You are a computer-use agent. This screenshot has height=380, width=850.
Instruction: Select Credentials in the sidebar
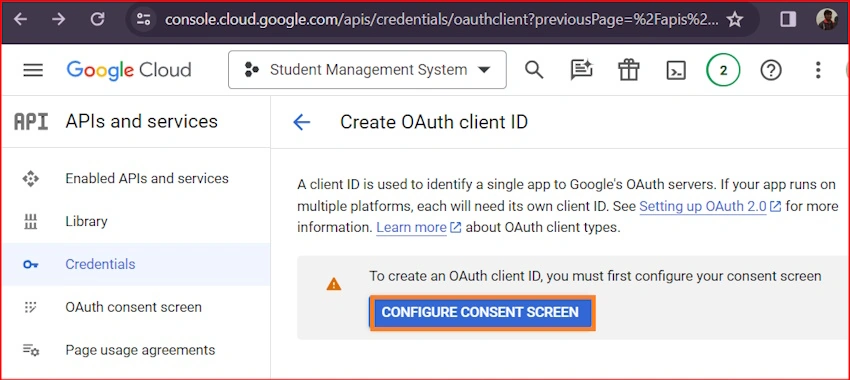click(136, 265)
